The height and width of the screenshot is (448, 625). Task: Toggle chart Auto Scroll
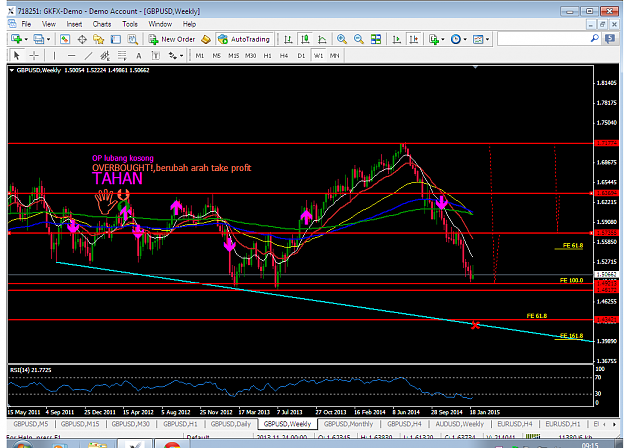396,39
